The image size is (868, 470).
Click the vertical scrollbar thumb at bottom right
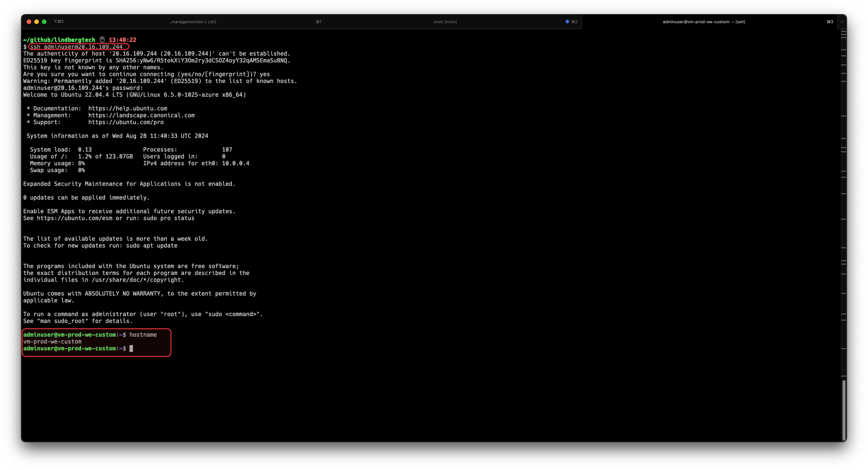tap(844, 409)
